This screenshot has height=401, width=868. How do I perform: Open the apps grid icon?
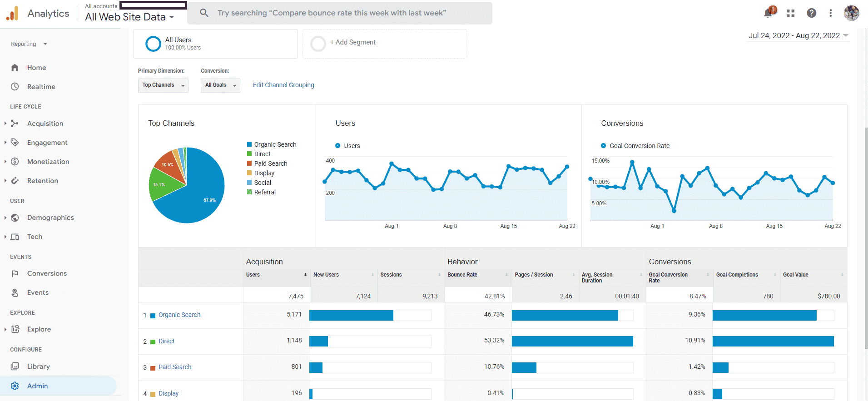790,13
